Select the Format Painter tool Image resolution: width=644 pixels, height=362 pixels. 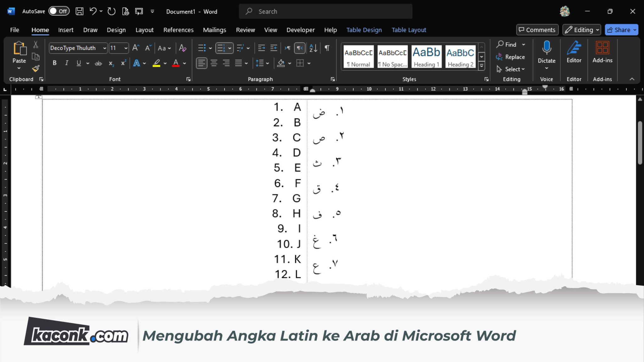point(36,69)
